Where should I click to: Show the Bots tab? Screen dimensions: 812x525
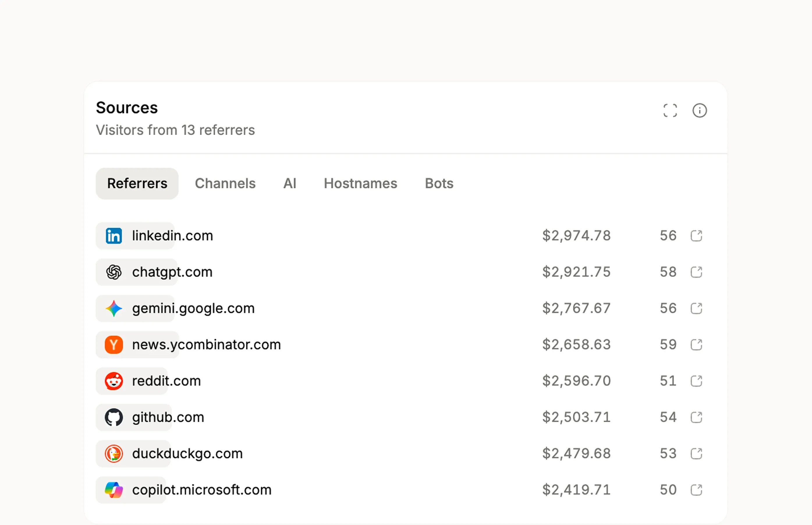click(439, 184)
